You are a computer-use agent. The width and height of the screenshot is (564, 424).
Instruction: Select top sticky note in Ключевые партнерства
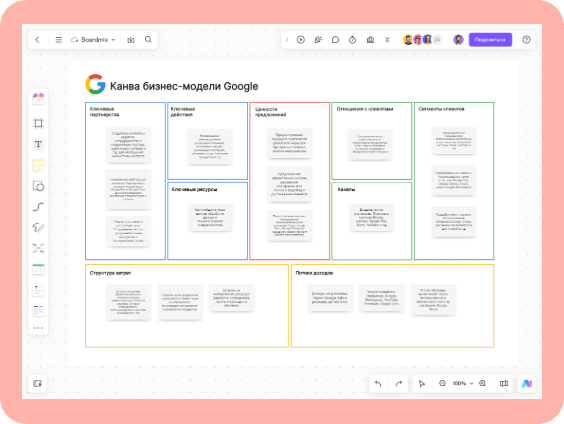point(128,145)
